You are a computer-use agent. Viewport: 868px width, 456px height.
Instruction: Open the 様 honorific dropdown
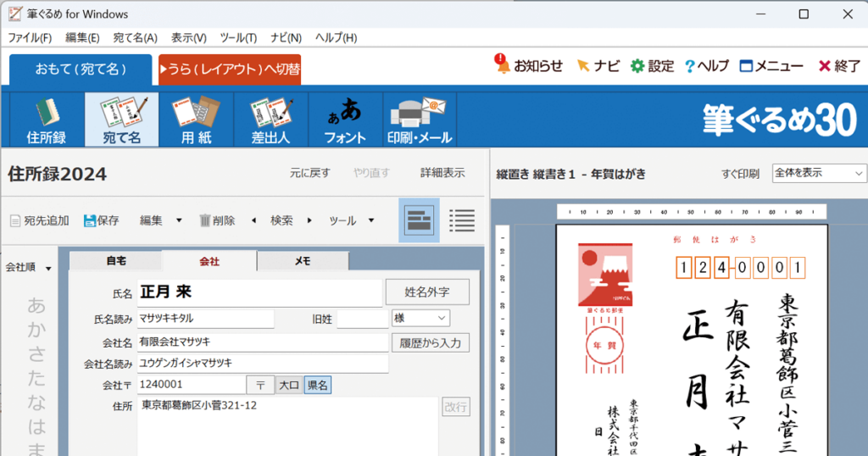coord(420,318)
